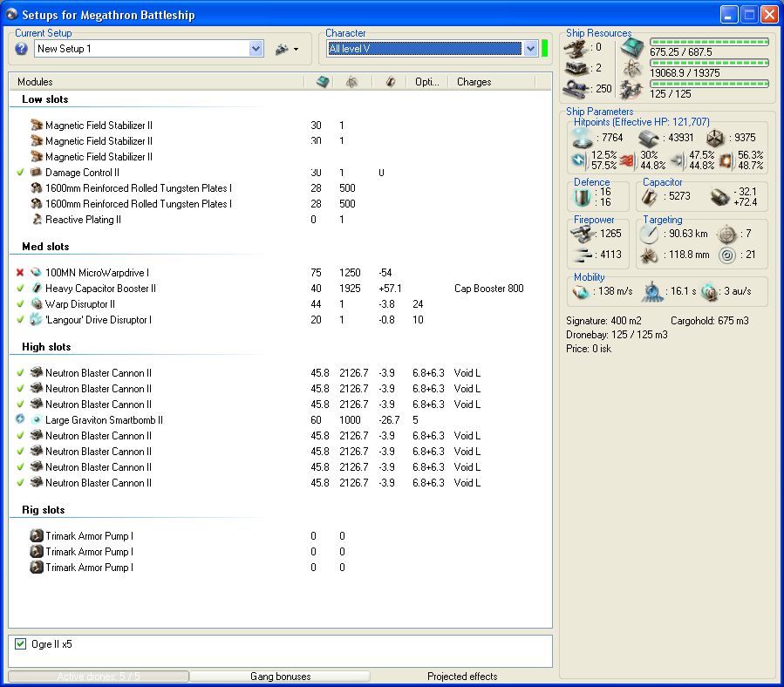Viewport: 784px width, 687px height.
Task: Open the Active drones 5 / 5 tab
Action: click(x=99, y=677)
